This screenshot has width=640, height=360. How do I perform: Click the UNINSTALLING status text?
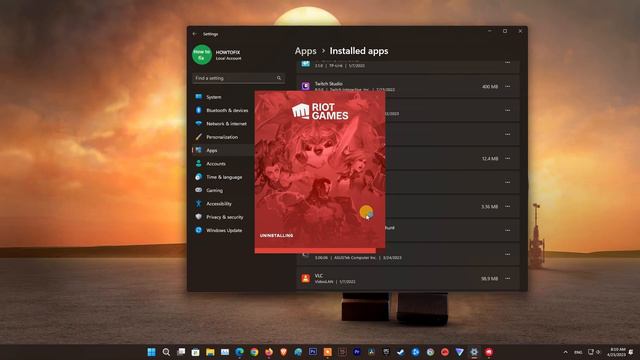[276, 236]
